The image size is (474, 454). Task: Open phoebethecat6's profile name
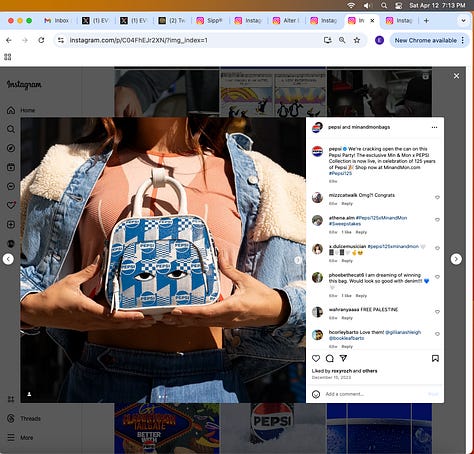coord(346,275)
